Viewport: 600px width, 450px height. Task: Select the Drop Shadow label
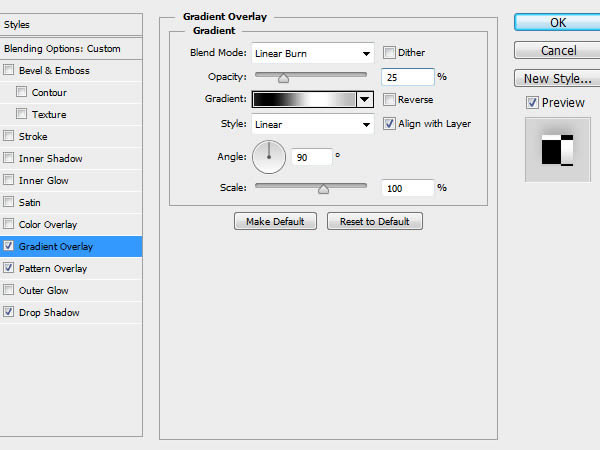(x=49, y=313)
